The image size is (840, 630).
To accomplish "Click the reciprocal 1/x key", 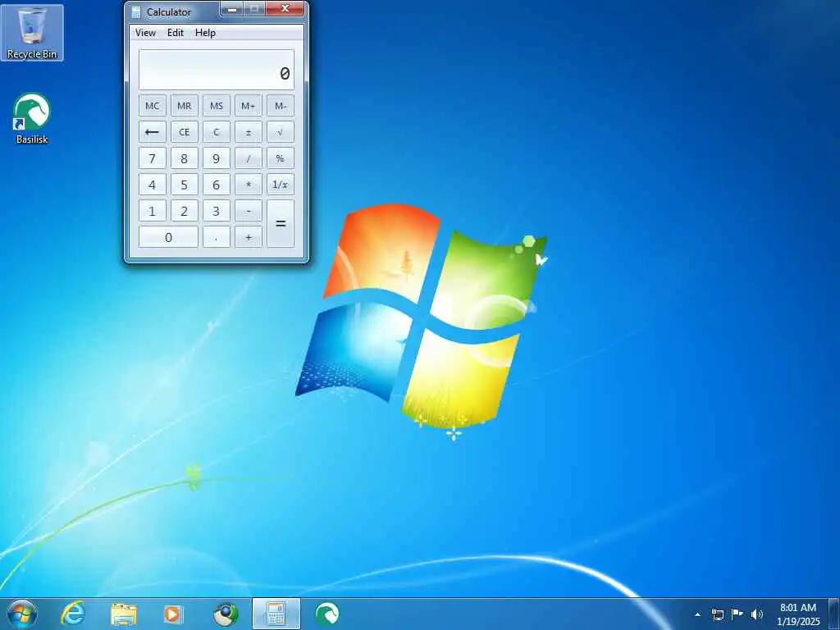I will click(x=281, y=185).
